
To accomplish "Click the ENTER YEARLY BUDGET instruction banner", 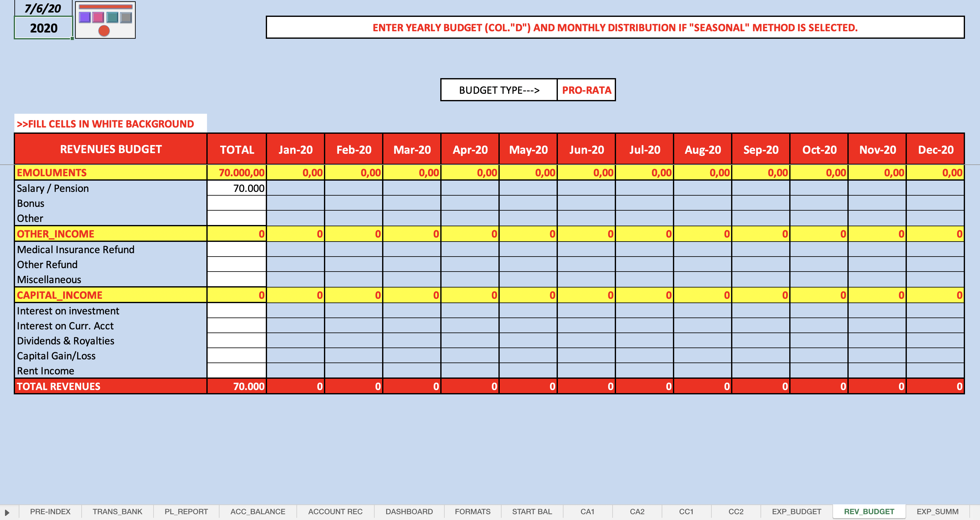I will (x=615, y=27).
